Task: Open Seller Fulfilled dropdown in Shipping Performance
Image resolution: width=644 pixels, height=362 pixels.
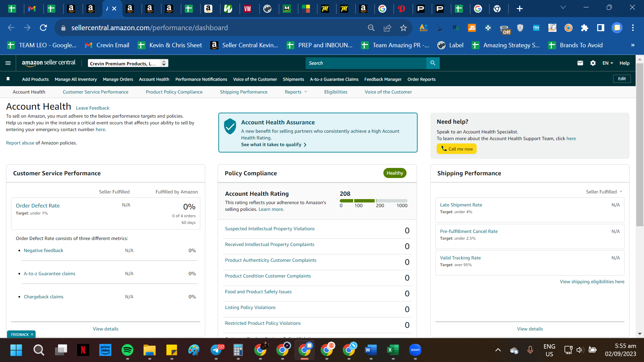Action: click(604, 192)
